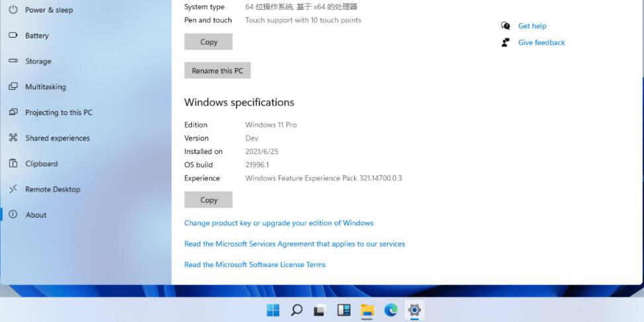The image size is (644, 322).
Task: Copy the device specifications
Action: [x=208, y=42]
